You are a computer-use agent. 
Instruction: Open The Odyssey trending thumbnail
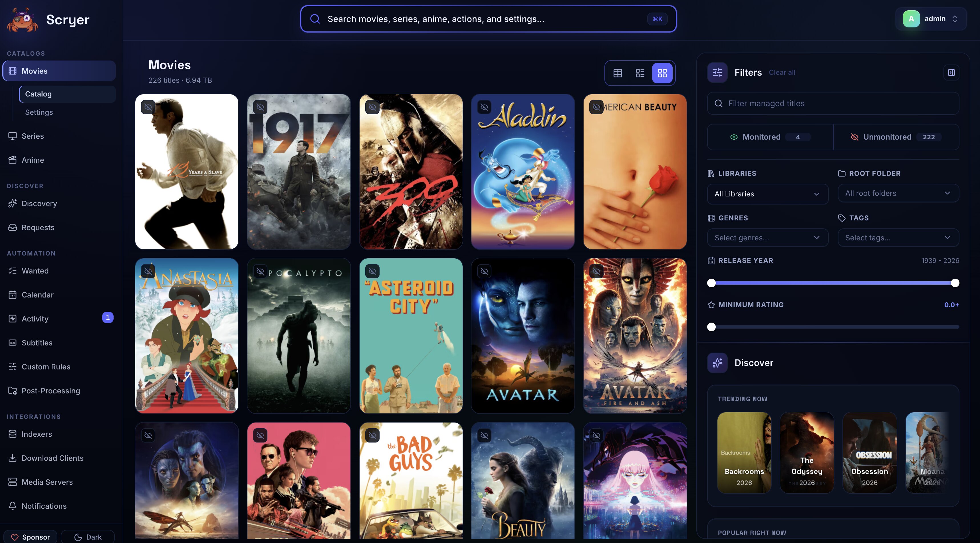[807, 452]
